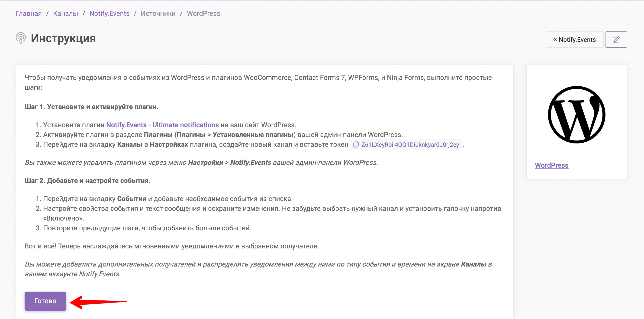Click the broadcast source icon beside Инструкция
The width and height of the screenshot is (644, 319).
(x=21, y=38)
